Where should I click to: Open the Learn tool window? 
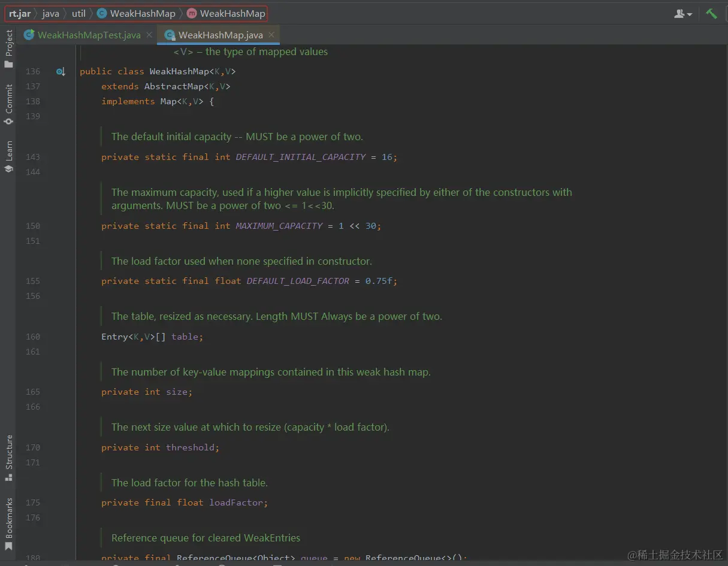[8, 157]
